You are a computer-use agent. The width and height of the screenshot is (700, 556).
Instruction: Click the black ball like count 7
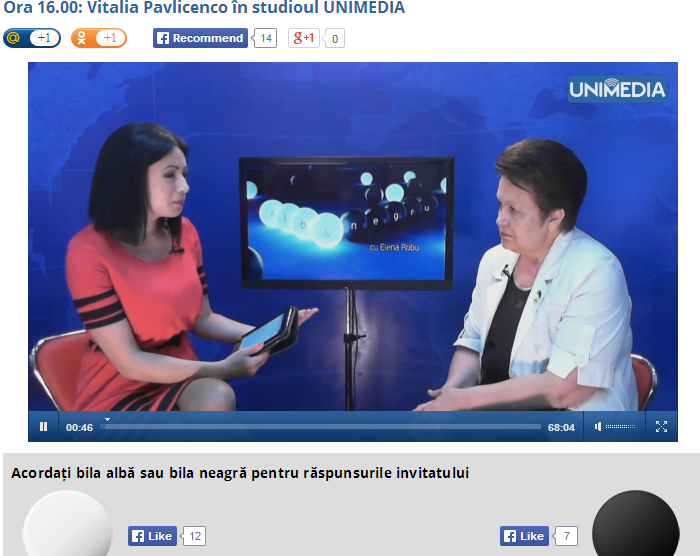click(x=566, y=536)
